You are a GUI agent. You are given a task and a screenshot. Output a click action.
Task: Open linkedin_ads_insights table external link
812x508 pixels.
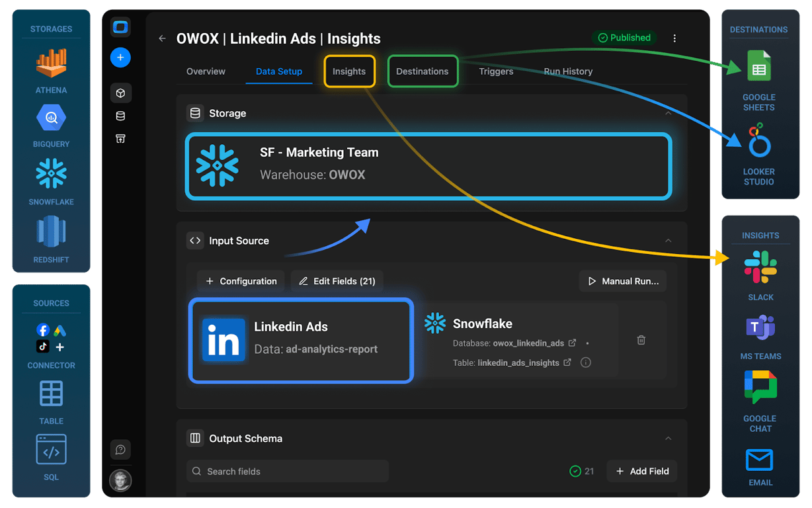tap(567, 362)
